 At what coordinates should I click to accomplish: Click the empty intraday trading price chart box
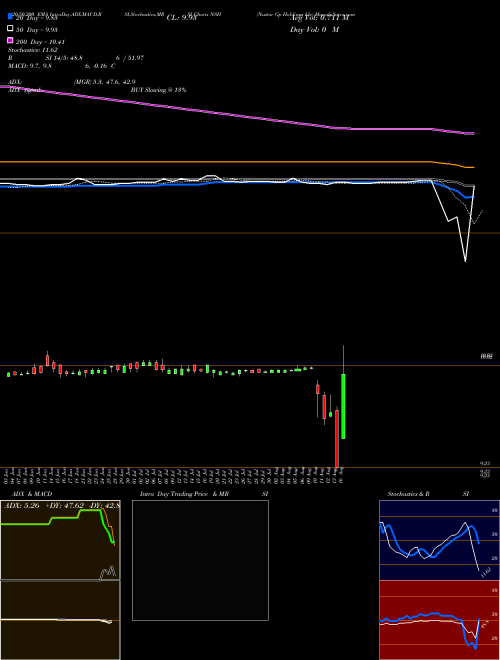(200, 560)
